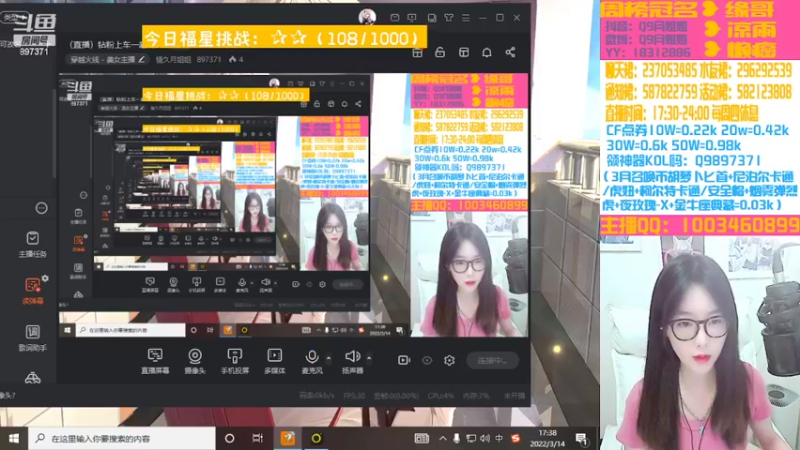Toggle the preview eye icon
Image resolution: width=800 pixels, height=450 pixels.
(427, 360)
